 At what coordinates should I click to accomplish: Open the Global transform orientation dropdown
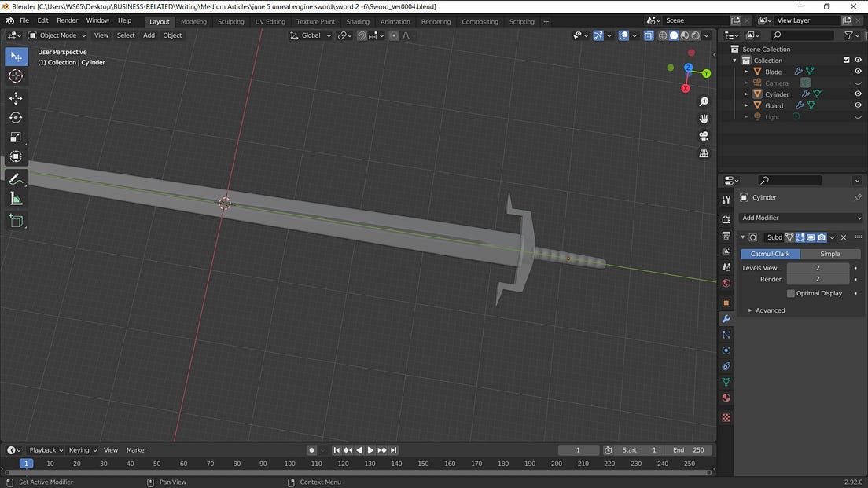(311, 35)
